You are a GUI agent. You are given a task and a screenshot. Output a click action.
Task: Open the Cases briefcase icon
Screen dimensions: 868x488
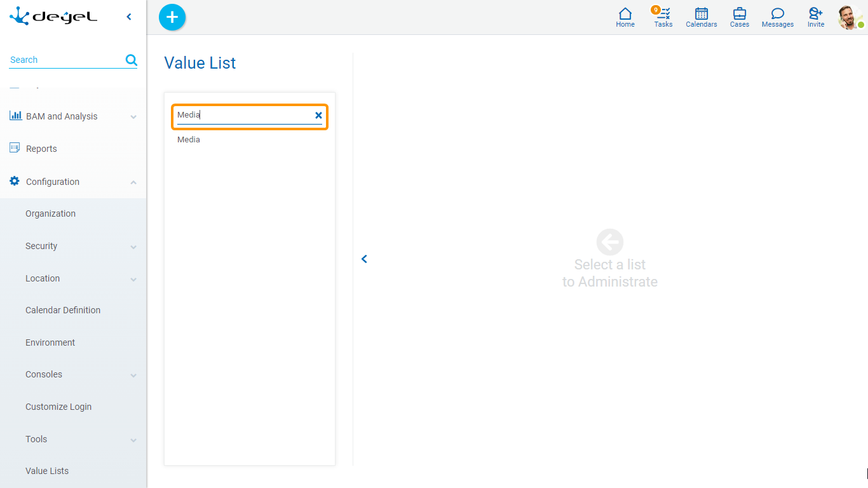(x=740, y=17)
